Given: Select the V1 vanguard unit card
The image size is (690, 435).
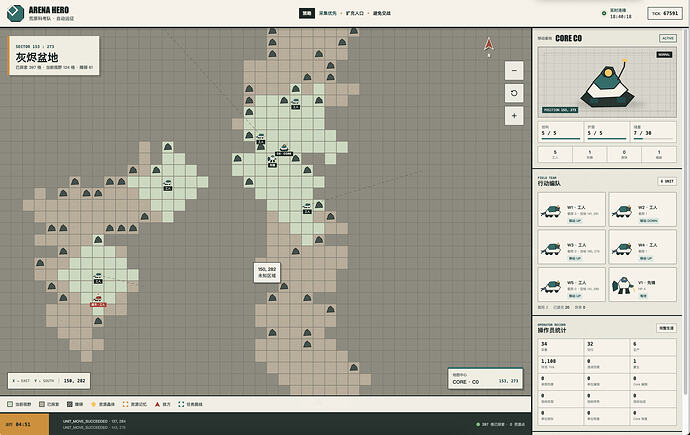Looking at the screenshot, I should [x=642, y=285].
